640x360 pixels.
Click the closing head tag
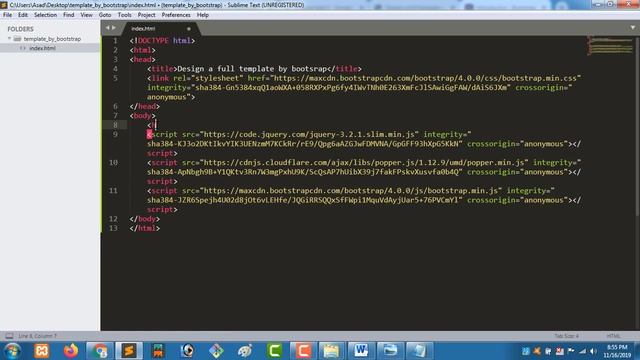(144, 106)
